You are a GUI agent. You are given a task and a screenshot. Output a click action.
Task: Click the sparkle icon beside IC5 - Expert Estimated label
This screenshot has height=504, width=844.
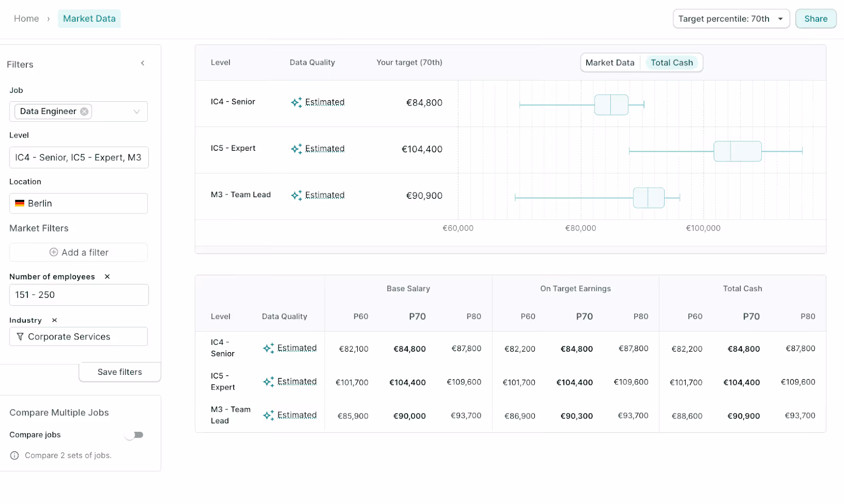point(296,149)
